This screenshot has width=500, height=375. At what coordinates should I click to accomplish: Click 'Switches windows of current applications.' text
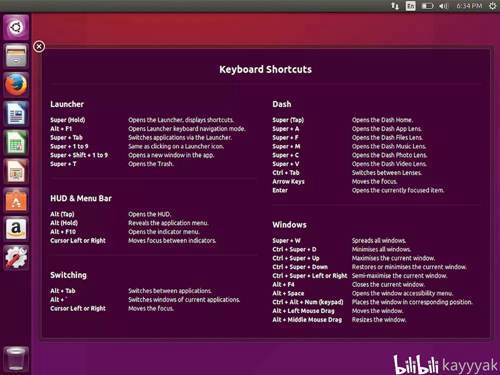pyautogui.click(x=184, y=300)
